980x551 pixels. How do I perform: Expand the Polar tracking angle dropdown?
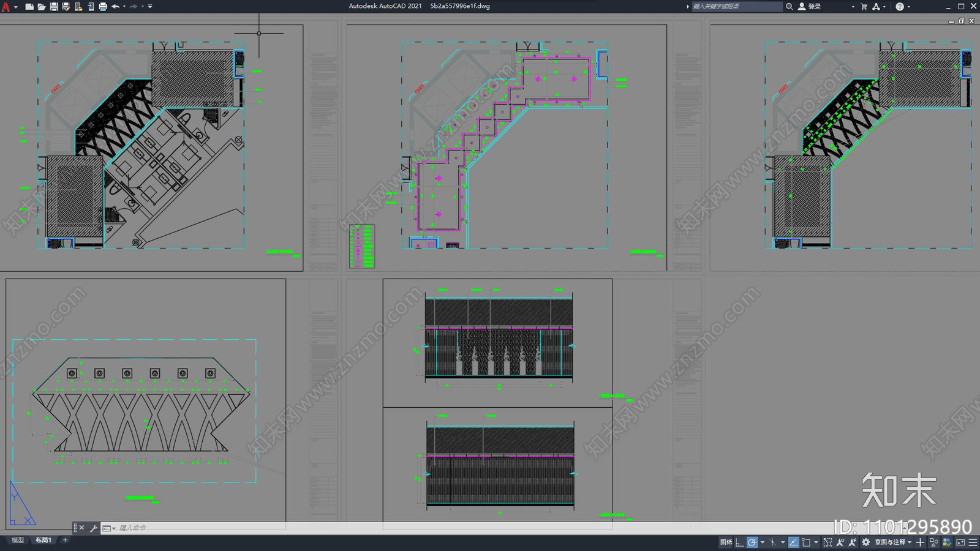pos(763,542)
